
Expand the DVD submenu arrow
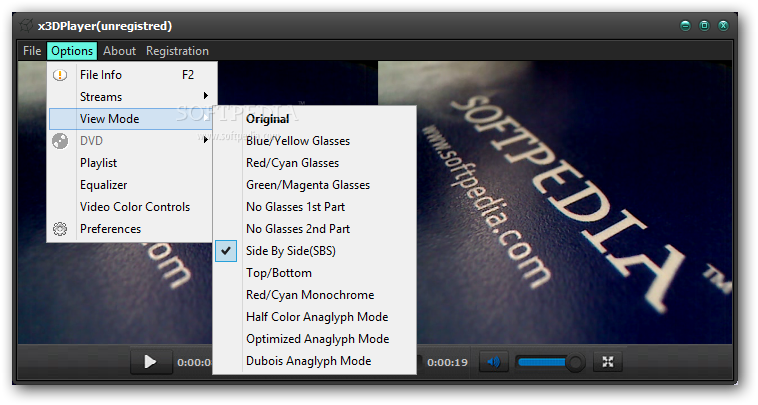[x=205, y=140]
